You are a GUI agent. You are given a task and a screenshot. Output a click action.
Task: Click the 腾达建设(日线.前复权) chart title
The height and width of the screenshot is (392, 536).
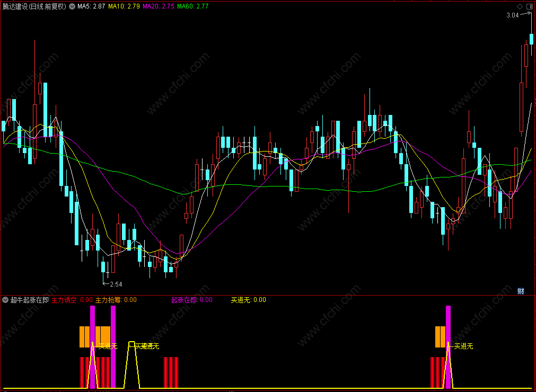tap(34, 6)
